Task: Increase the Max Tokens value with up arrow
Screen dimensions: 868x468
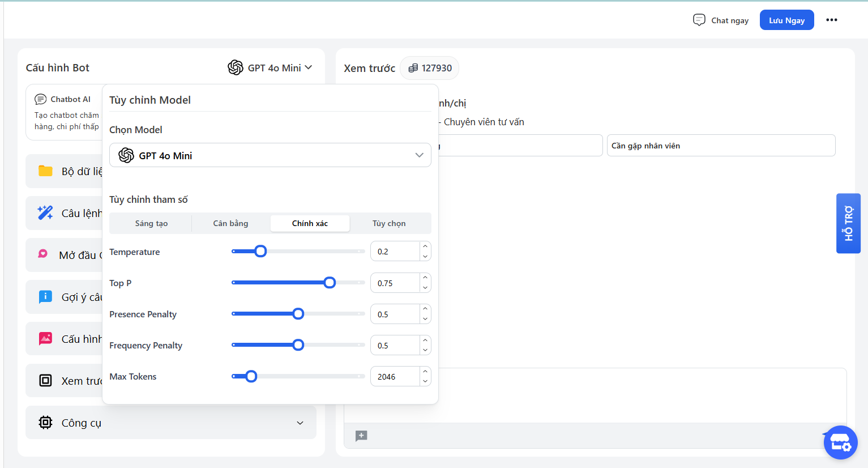Action: point(425,372)
